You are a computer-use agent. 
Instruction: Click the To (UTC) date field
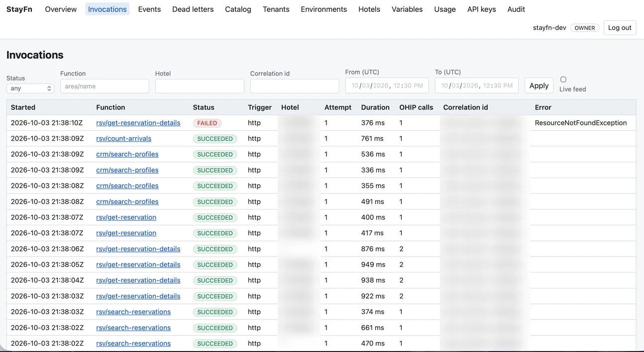[x=477, y=86]
